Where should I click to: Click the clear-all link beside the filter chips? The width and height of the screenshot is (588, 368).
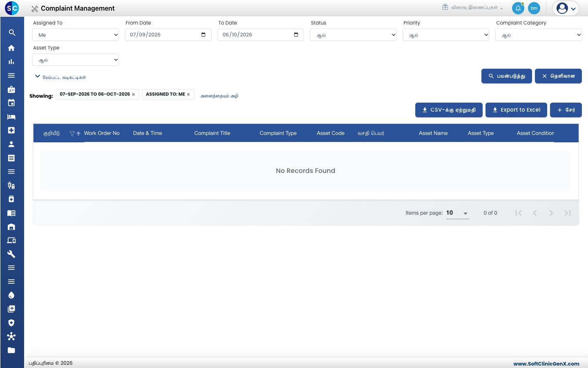(219, 96)
